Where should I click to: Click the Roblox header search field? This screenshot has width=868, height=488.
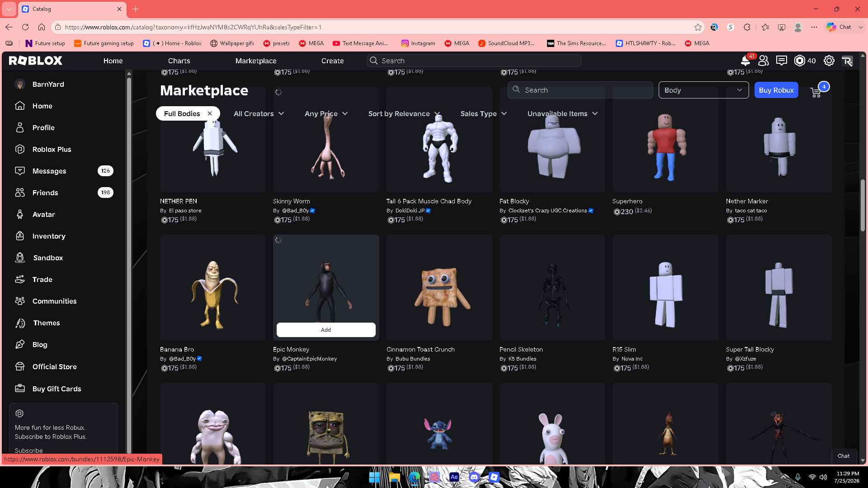click(x=474, y=61)
